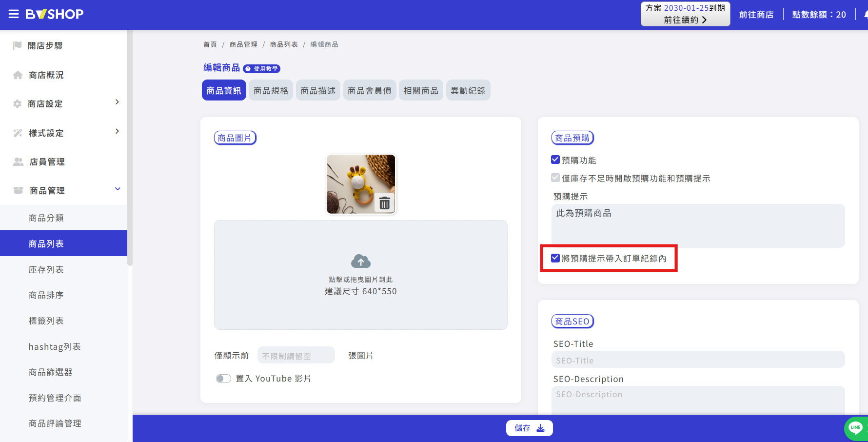Click the sidebar vertical scrollbar
Image resolution: width=868 pixels, height=442 pixels.
130,148
